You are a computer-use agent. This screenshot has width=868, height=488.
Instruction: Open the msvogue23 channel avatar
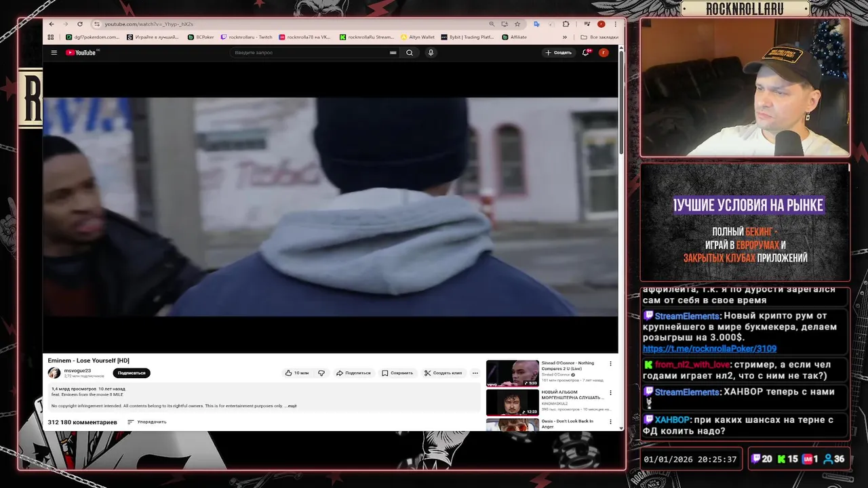tap(54, 373)
